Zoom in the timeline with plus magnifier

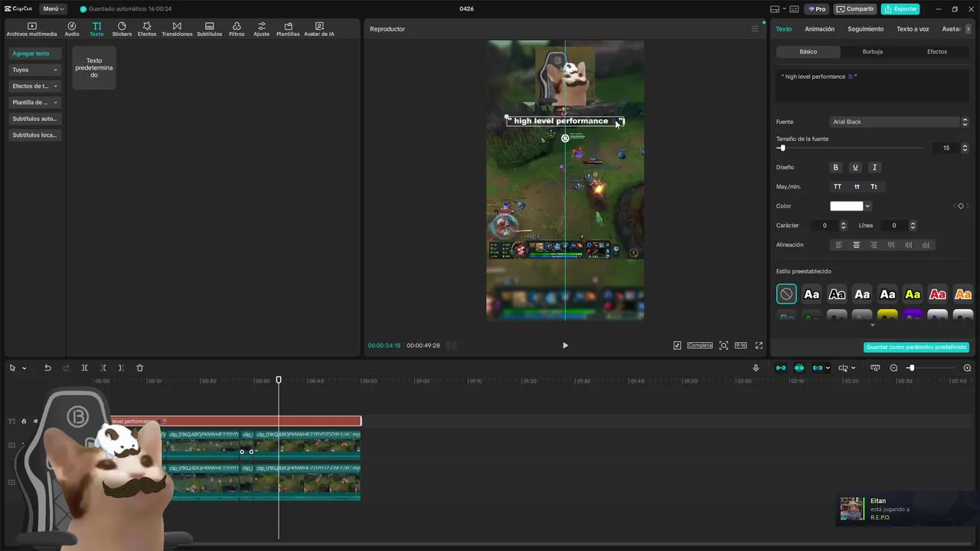[x=967, y=368]
